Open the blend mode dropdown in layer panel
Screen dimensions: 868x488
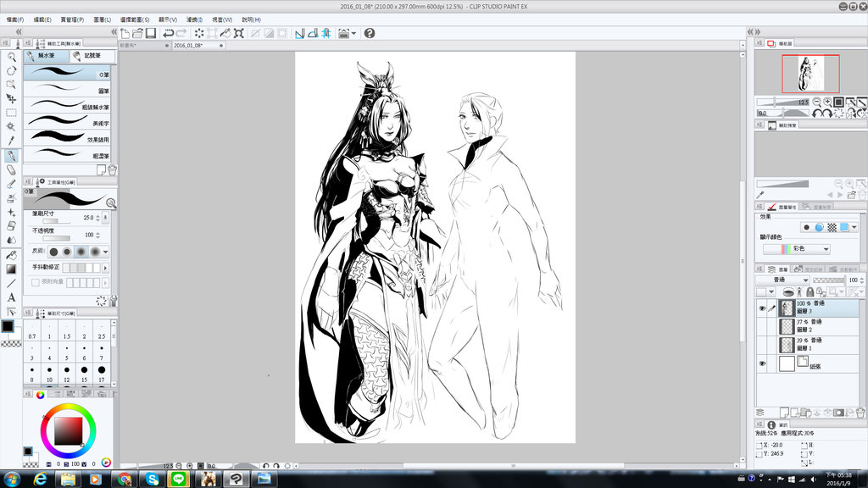tap(782, 280)
